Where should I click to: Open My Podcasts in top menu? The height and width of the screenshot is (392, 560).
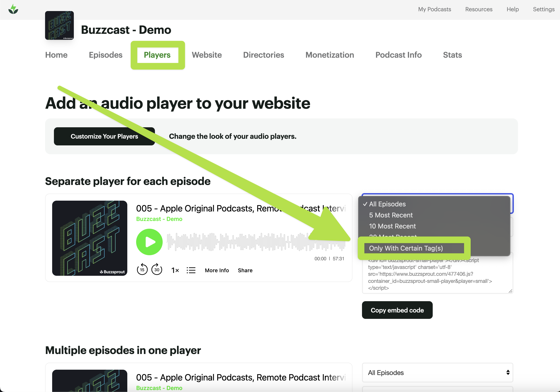(x=434, y=9)
